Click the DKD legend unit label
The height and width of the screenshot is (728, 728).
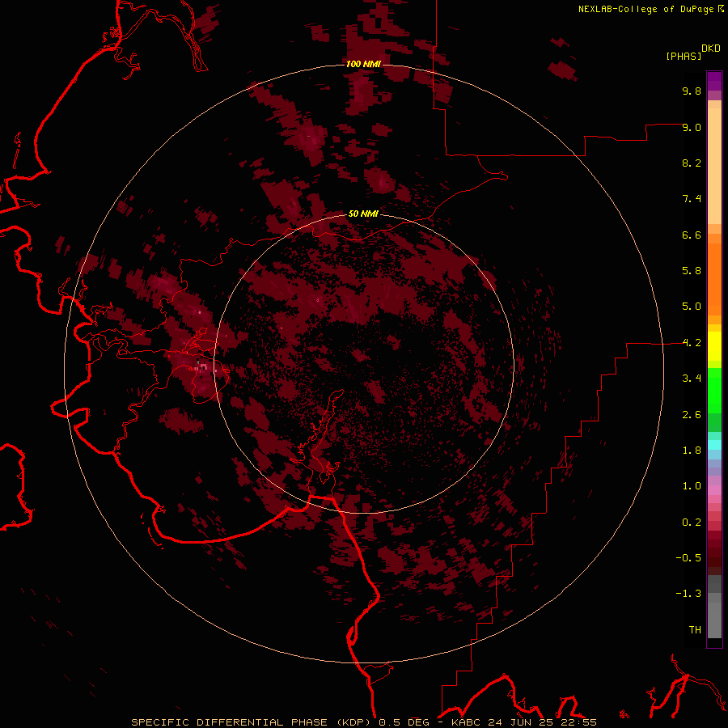711,49
